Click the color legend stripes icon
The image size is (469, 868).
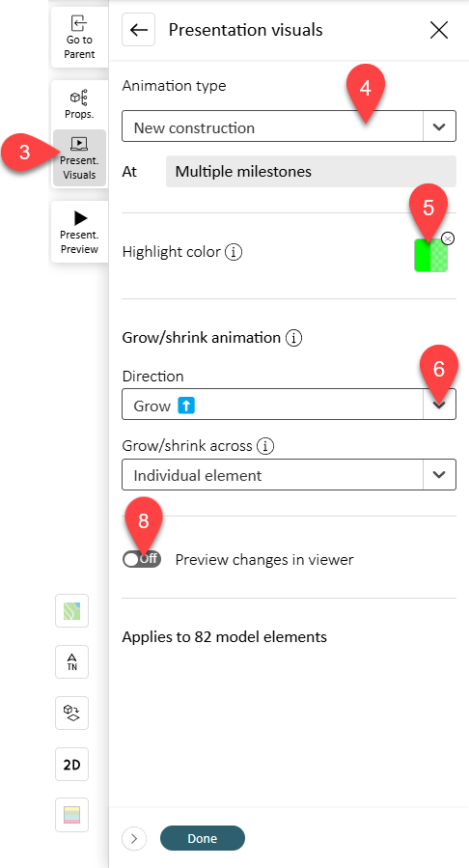[x=72, y=815]
